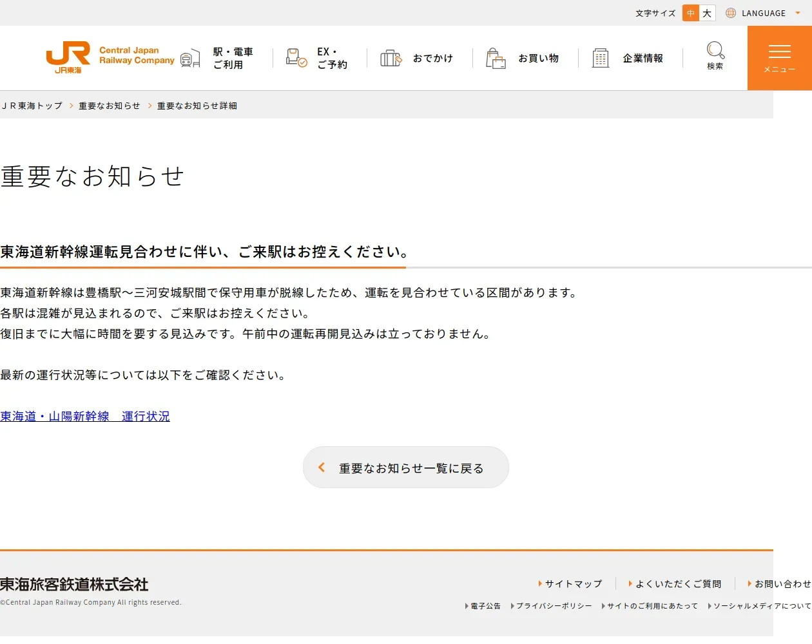Image resolution: width=812 pixels, height=644 pixels.
Task: Expand the LANGUAGE dropdown arrow
Action: (798, 13)
